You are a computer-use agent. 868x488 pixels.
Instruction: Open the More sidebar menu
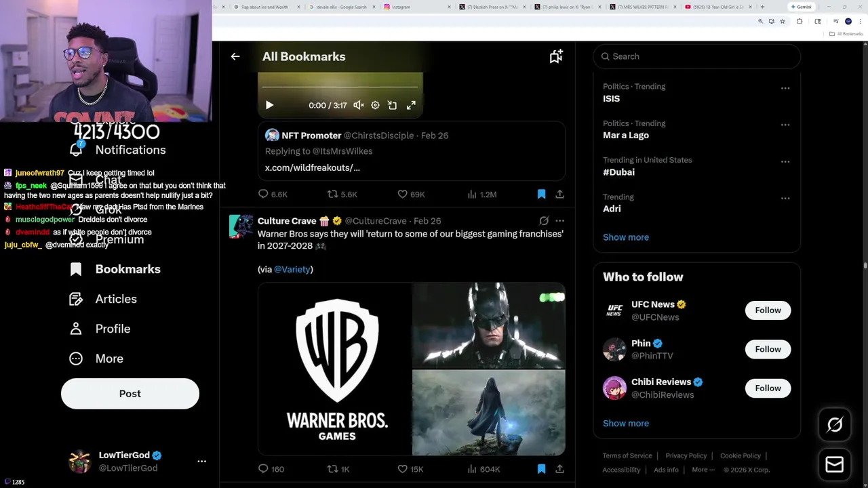96,359
